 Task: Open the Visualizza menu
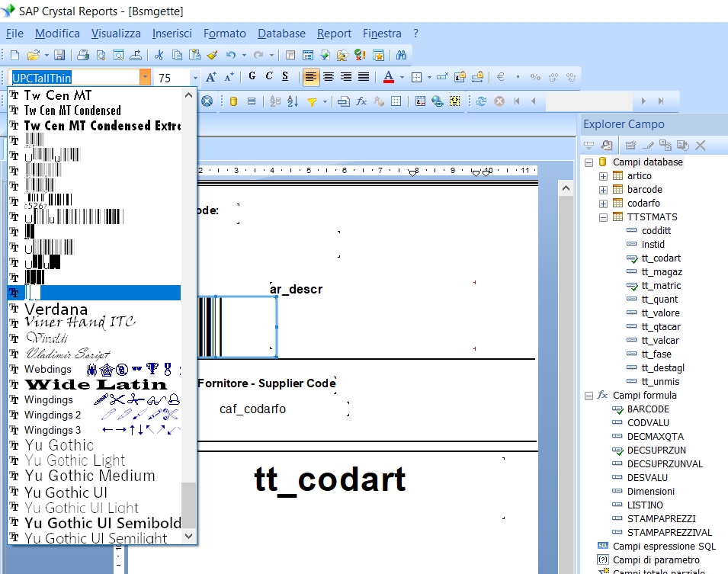pyautogui.click(x=116, y=34)
